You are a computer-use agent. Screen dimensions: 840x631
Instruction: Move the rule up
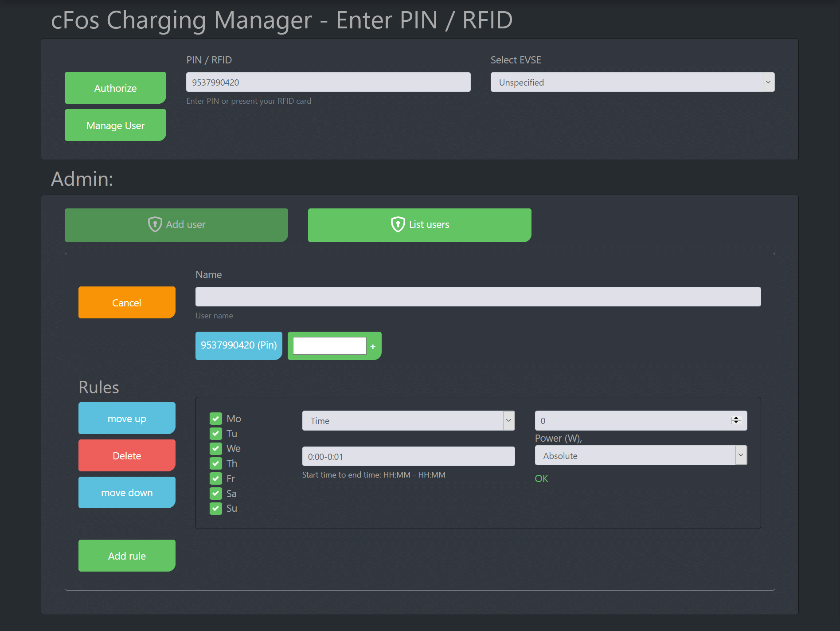coord(126,418)
